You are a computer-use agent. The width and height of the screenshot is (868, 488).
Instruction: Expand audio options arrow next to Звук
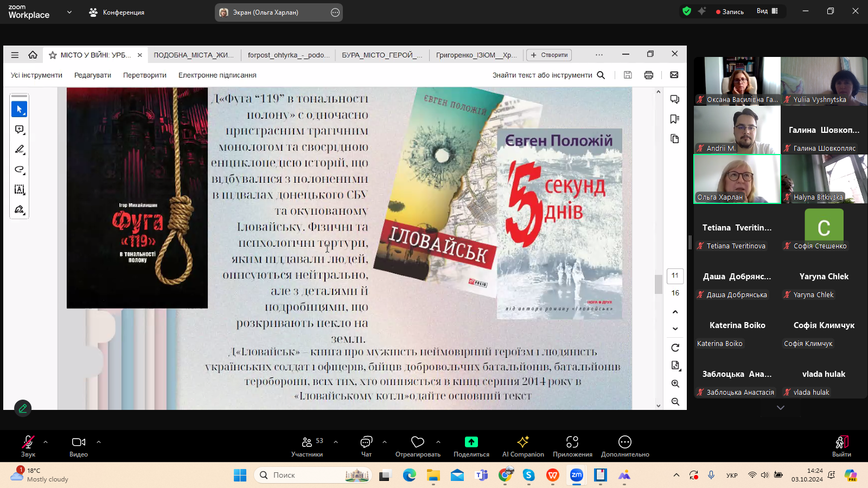pos(46,442)
